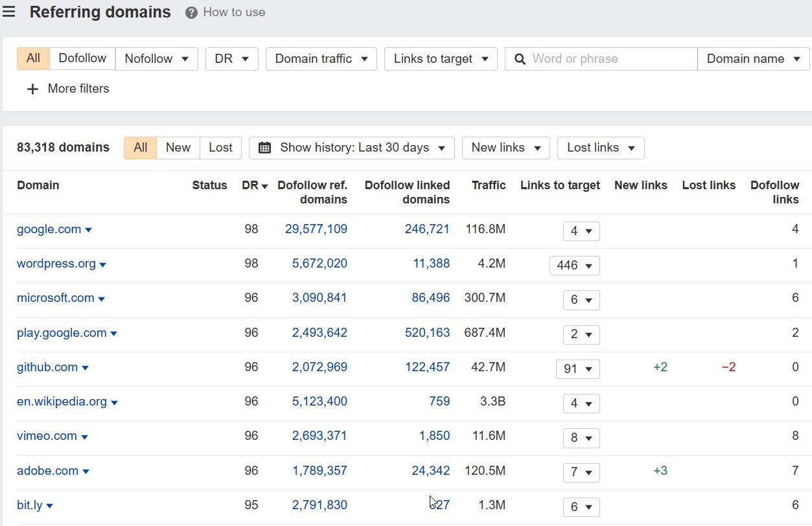Open the Links to target filter dropdown

(x=441, y=59)
